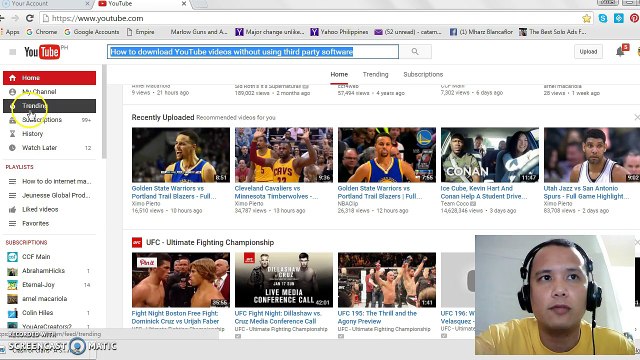Go forward with the browser arrow
Image resolution: width=640 pixels, height=360 pixels.
15,18
